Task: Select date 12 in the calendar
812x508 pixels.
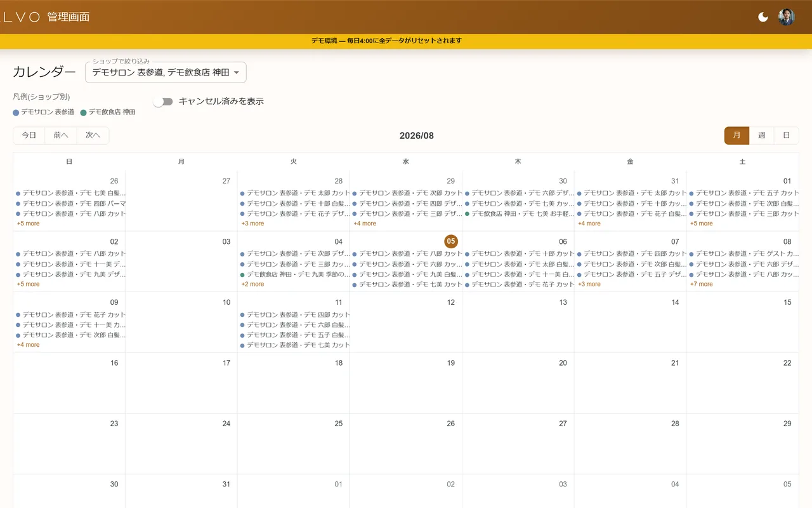Action: click(451, 302)
